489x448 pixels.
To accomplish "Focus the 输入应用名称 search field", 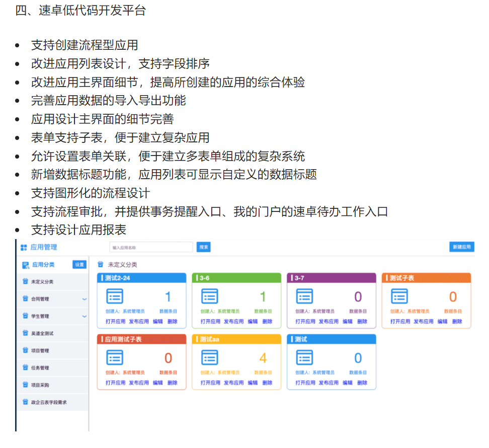I will (151, 247).
